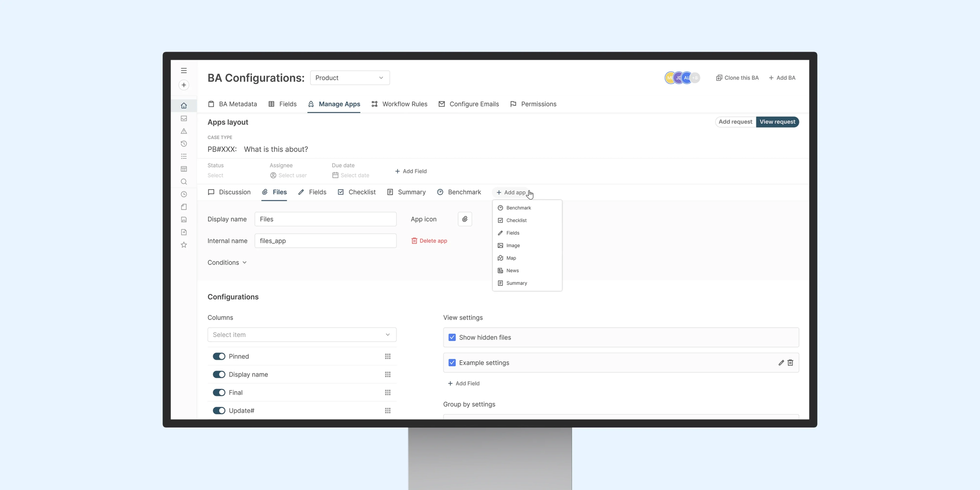Delete Example settings using the trash icon

790,363
